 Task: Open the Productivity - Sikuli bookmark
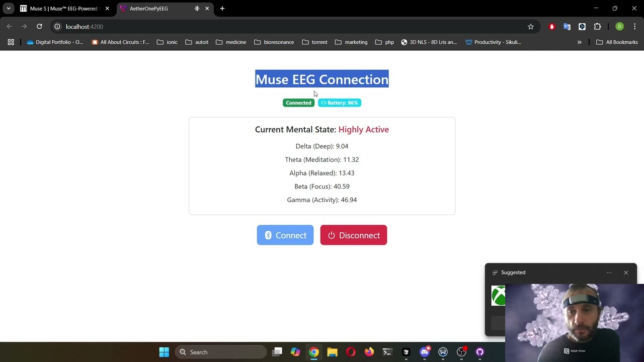point(493,42)
